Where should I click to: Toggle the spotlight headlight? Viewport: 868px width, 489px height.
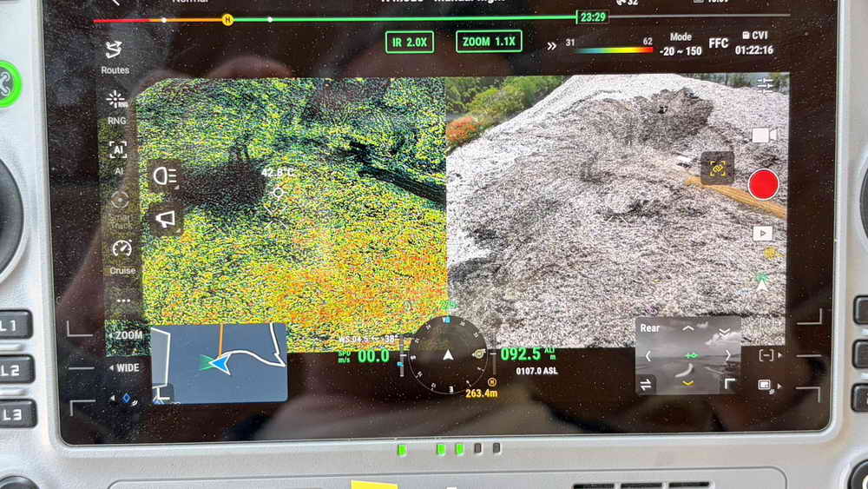coord(164,177)
